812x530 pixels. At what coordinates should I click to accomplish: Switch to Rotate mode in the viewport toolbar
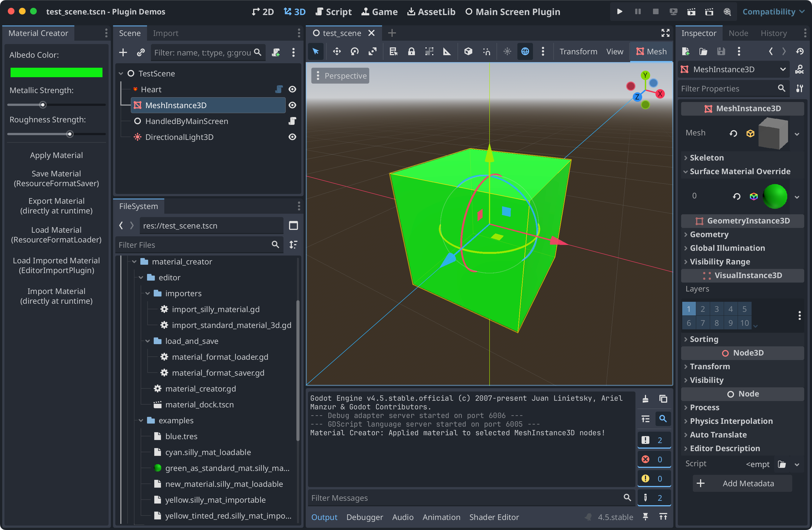[x=354, y=52]
